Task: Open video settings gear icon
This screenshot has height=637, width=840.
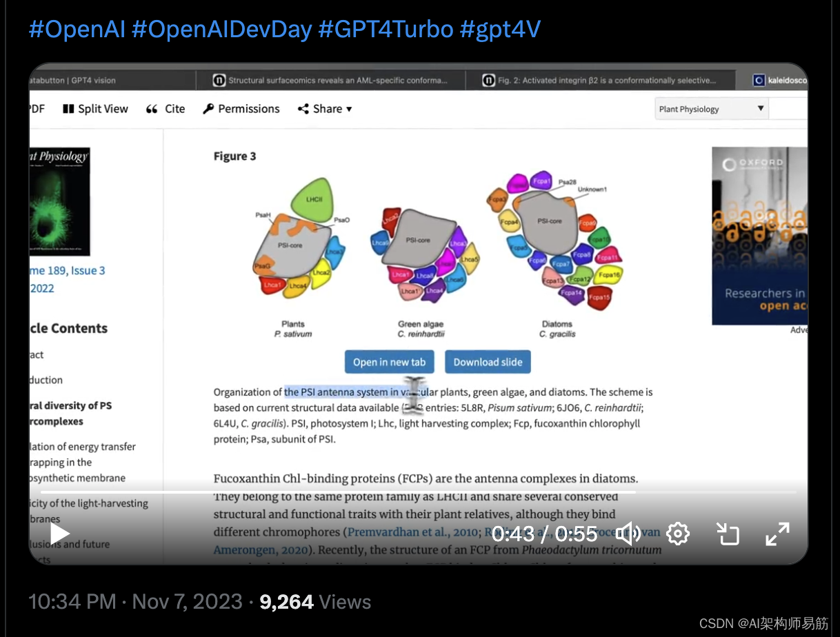Action: click(678, 534)
